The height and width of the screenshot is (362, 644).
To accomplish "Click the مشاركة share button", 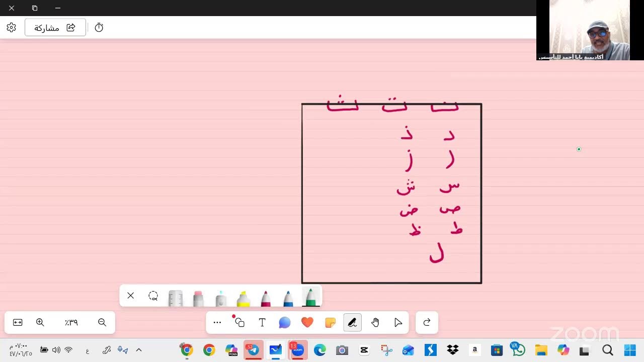I will pyautogui.click(x=55, y=28).
